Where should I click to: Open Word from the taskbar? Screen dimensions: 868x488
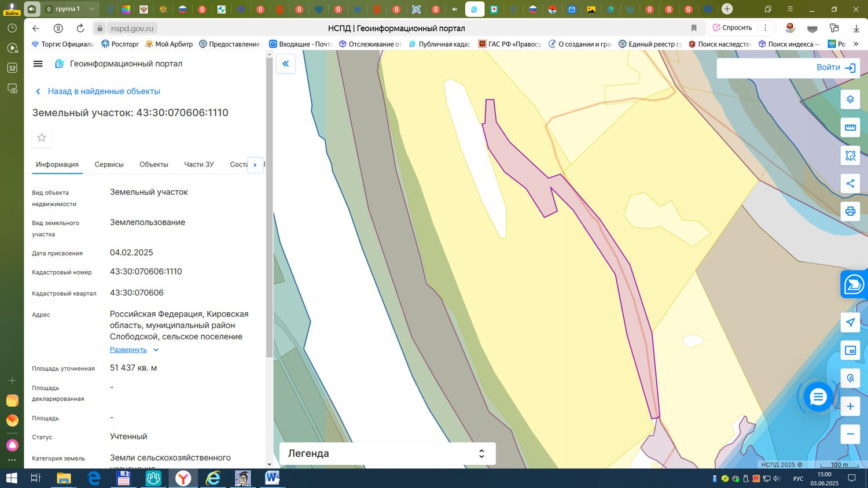[x=273, y=478]
